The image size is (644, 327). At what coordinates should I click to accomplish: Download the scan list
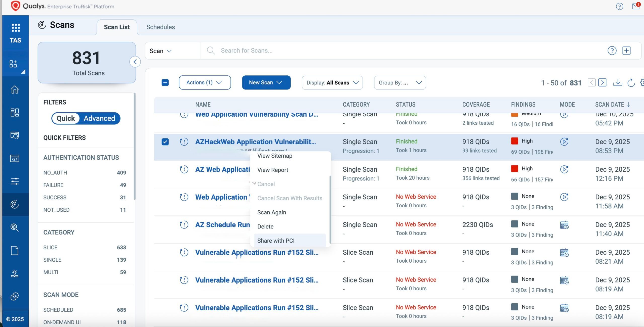pyautogui.click(x=618, y=83)
